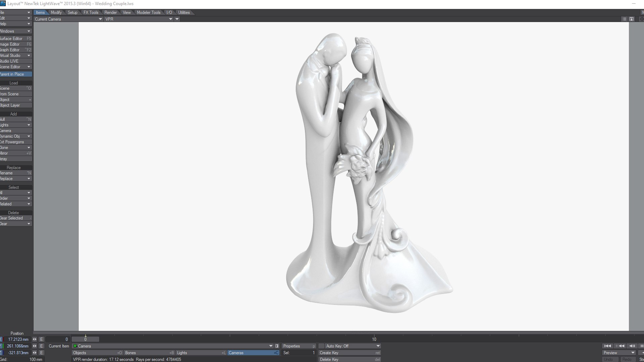
Task: Open envelope E for Z position
Action: (41, 353)
